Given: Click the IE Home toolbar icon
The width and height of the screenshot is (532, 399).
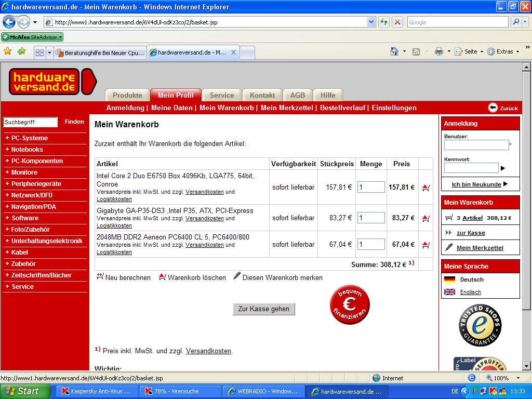Looking at the screenshot, I should tap(394, 51).
